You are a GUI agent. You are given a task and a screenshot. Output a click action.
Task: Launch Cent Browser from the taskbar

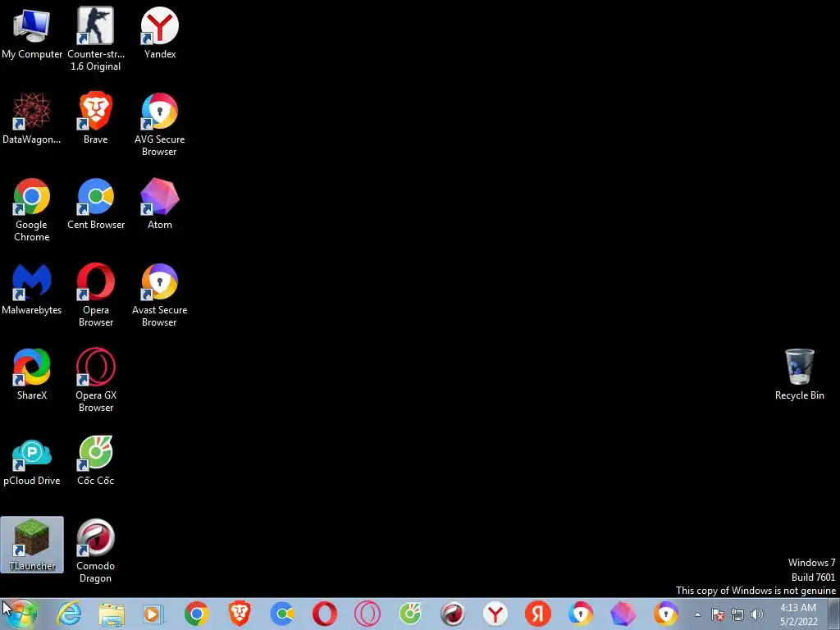(282, 614)
